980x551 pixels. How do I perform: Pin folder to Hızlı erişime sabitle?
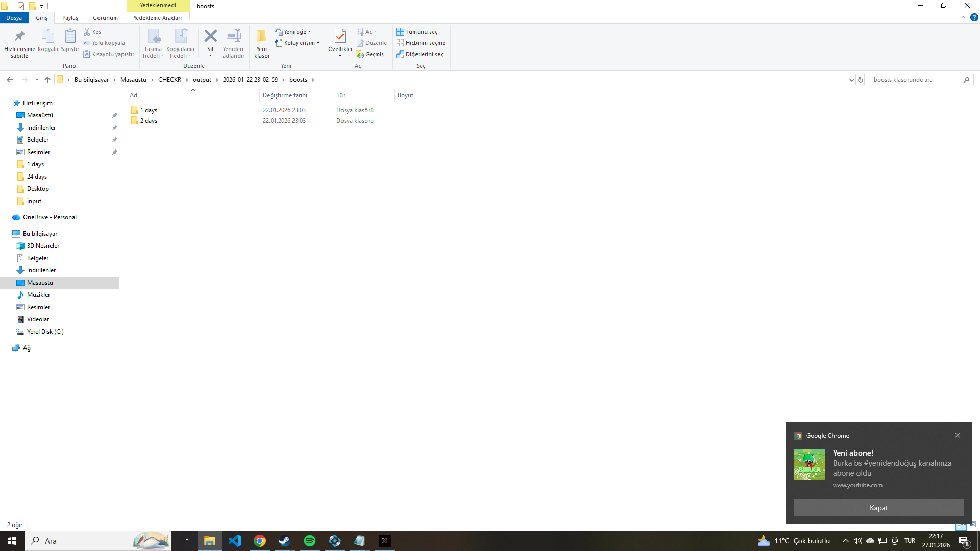click(19, 43)
